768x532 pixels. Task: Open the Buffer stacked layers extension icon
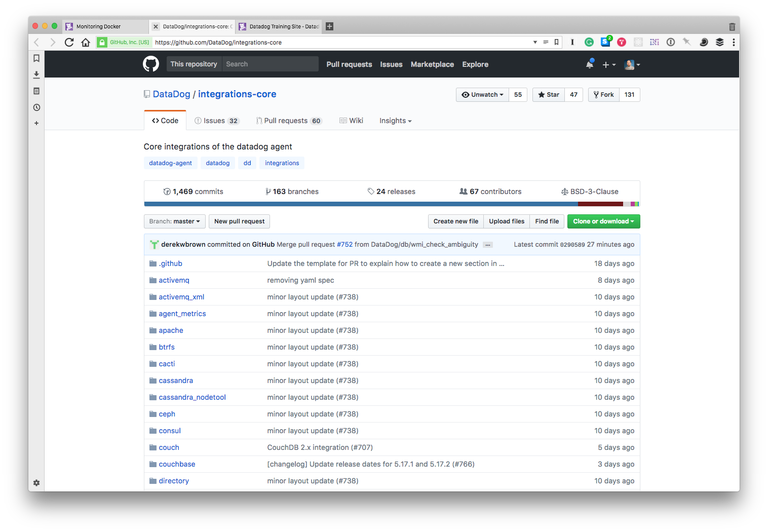click(720, 42)
